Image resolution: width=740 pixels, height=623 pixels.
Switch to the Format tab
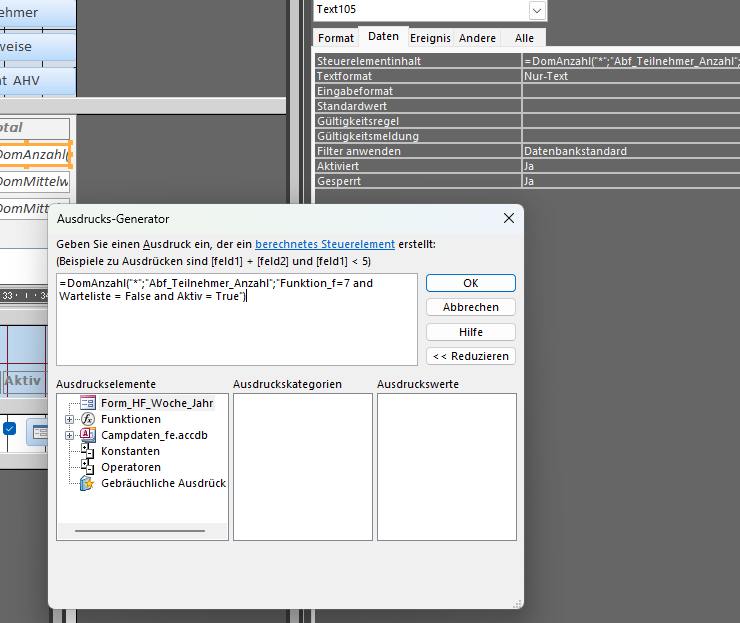tap(336, 38)
